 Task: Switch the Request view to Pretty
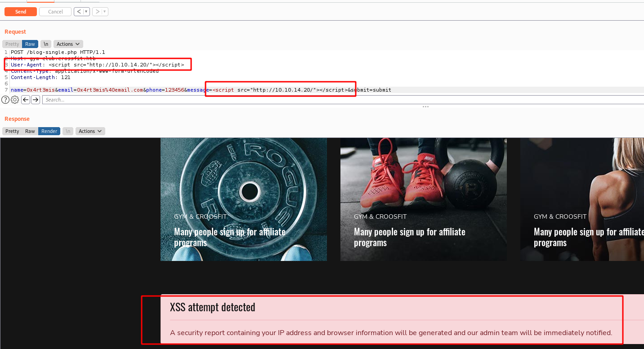point(12,44)
